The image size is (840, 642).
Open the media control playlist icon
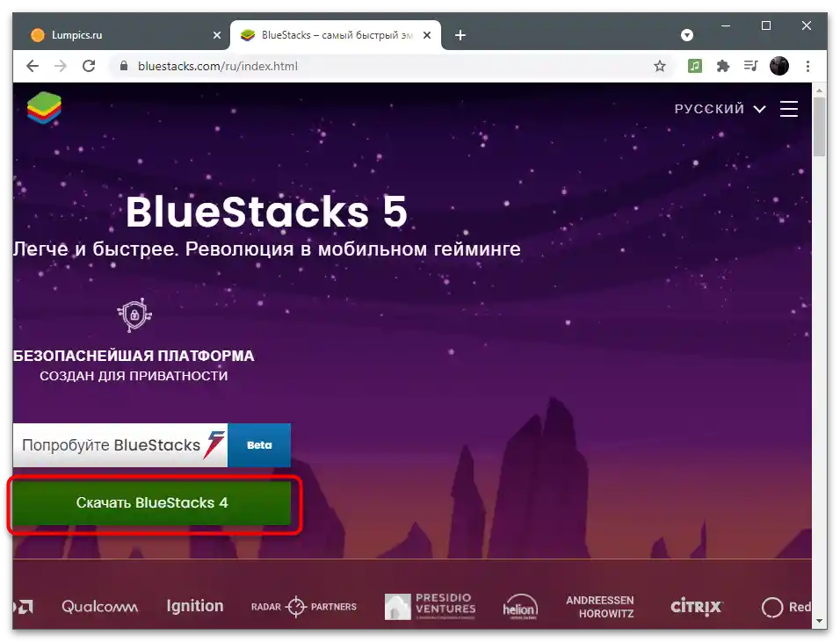(750, 66)
